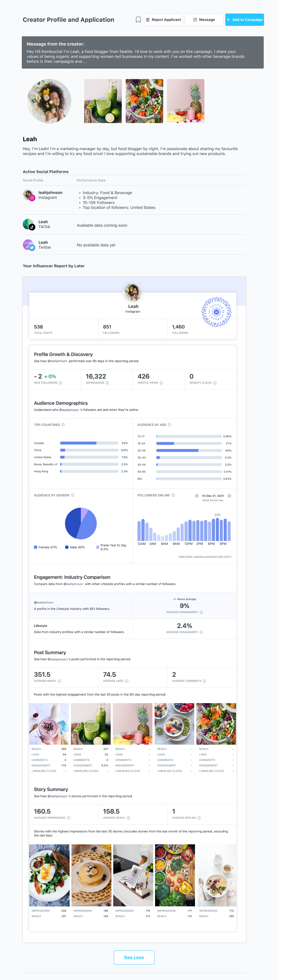The image size is (288, 980).
Task: Click the Male 45% legend swatch
Action: point(67,547)
